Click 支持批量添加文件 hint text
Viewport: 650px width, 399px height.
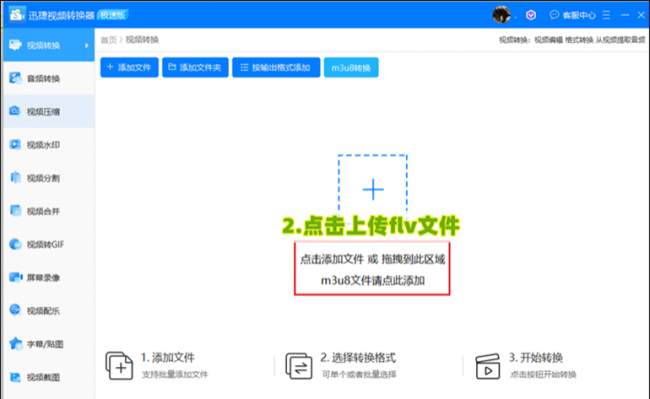click(175, 375)
